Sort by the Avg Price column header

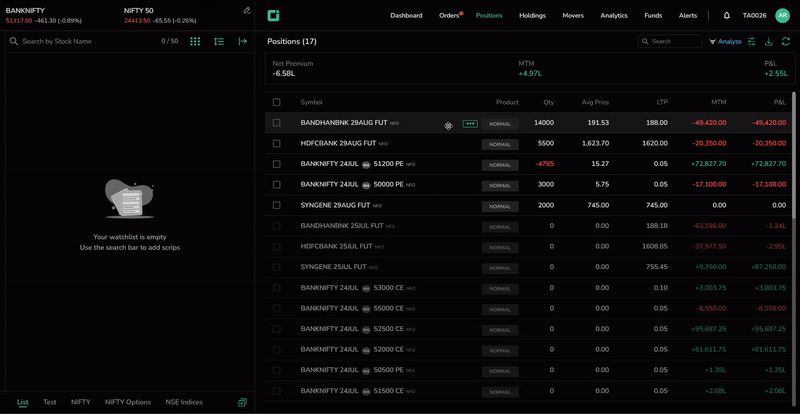point(595,102)
